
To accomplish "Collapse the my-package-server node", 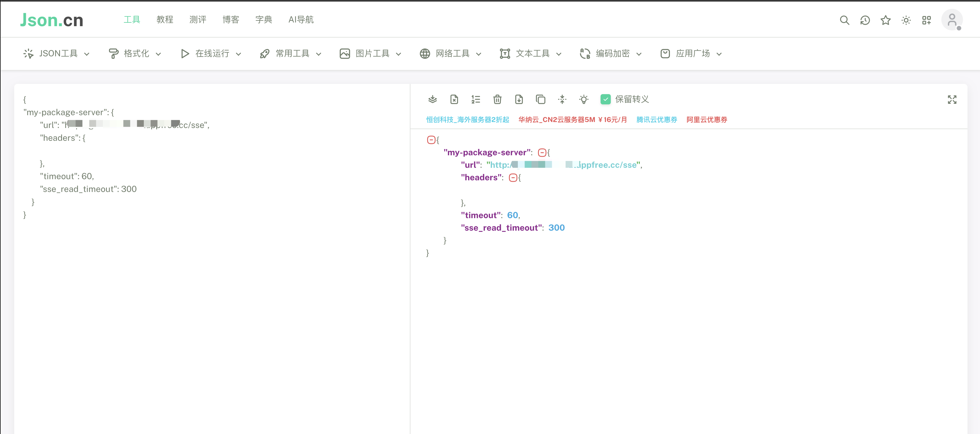I will click(543, 152).
